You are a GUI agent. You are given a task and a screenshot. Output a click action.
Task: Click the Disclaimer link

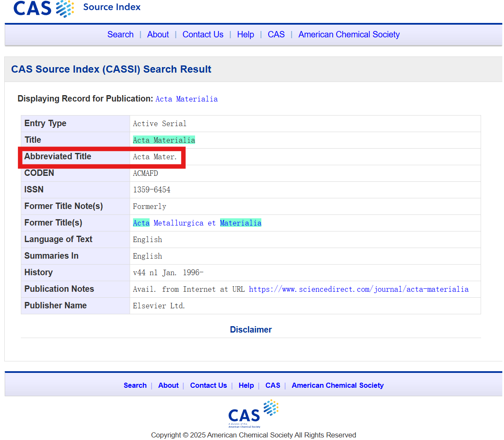[251, 330]
